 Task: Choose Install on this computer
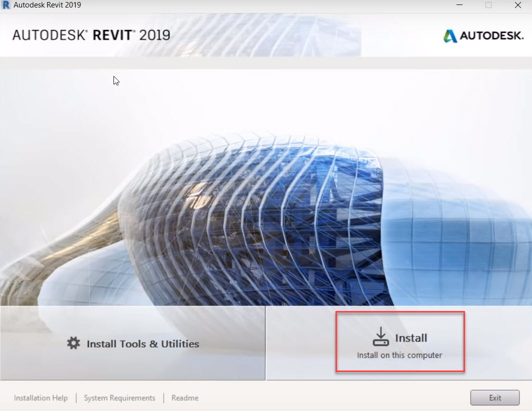400,342
